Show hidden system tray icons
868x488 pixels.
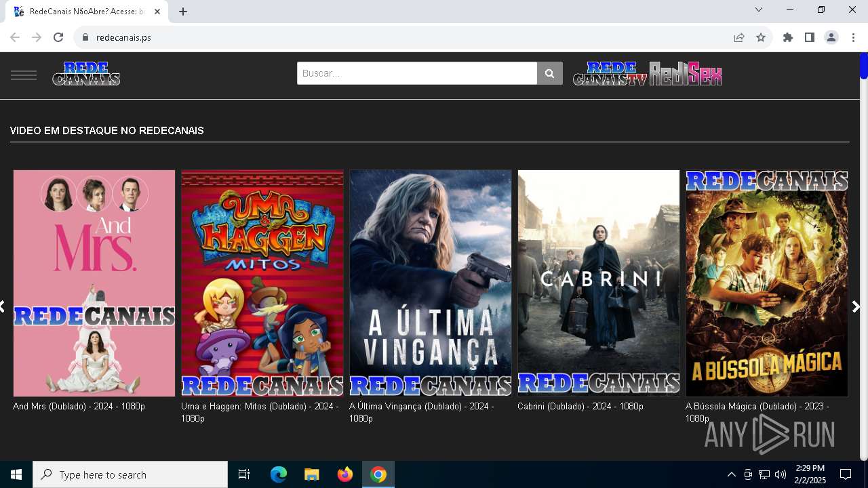point(732,474)
